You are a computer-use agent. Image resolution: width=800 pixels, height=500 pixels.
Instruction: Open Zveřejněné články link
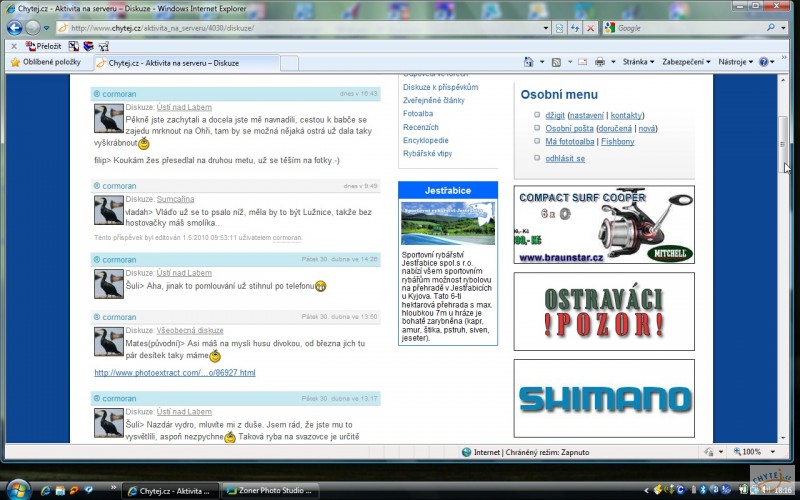(434, 101)
